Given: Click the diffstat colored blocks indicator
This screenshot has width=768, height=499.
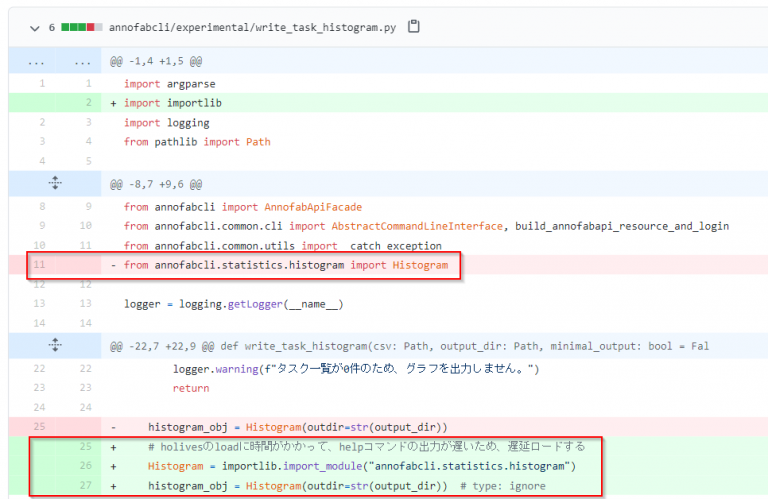Looking at the screenshot, I should click(82, 27).
